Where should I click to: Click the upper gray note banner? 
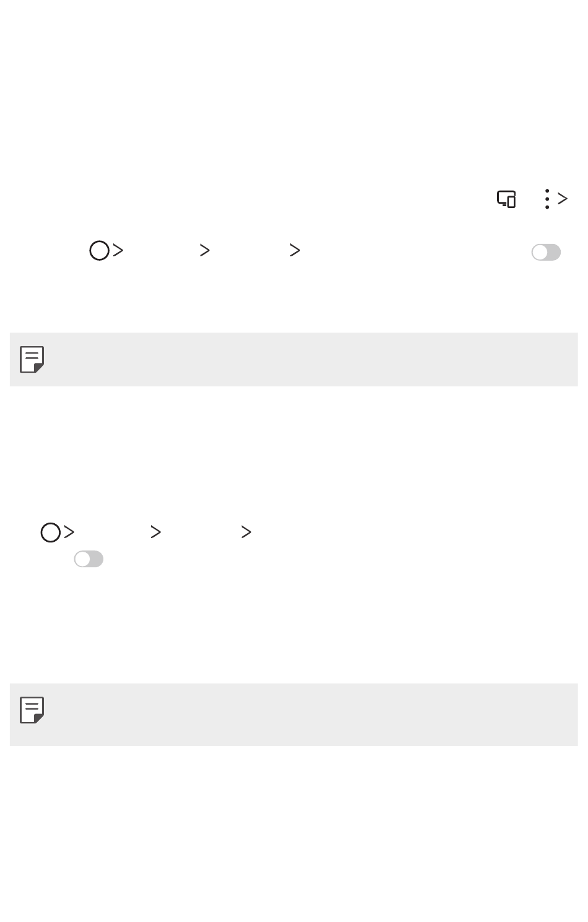pyautogui.click(x=294, y=360)
